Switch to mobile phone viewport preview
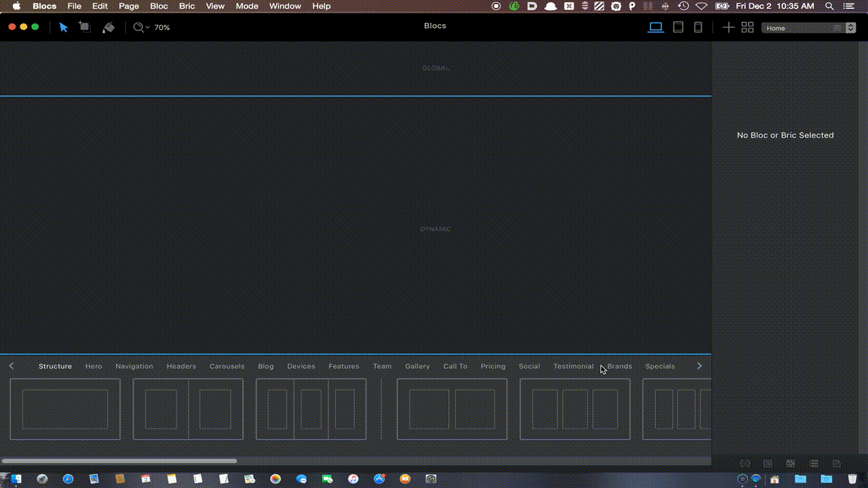The width and height of the screenshot is (868, 488). [x=698, y=28]
